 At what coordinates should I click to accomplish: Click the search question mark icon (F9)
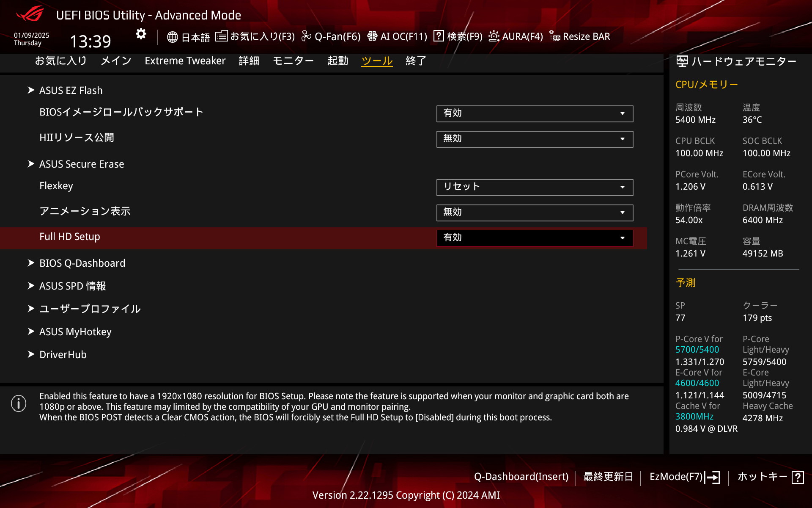(x=439, y=36)
